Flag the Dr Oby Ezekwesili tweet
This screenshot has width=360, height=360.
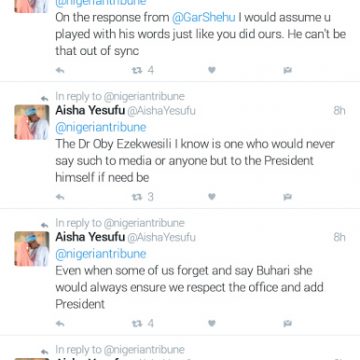click(287, 197)
